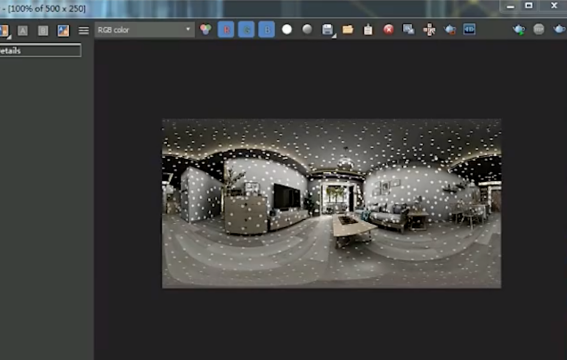Toggle the blue channel button
The height and width of the screenshot is (360, 567).
coord(267,30)
